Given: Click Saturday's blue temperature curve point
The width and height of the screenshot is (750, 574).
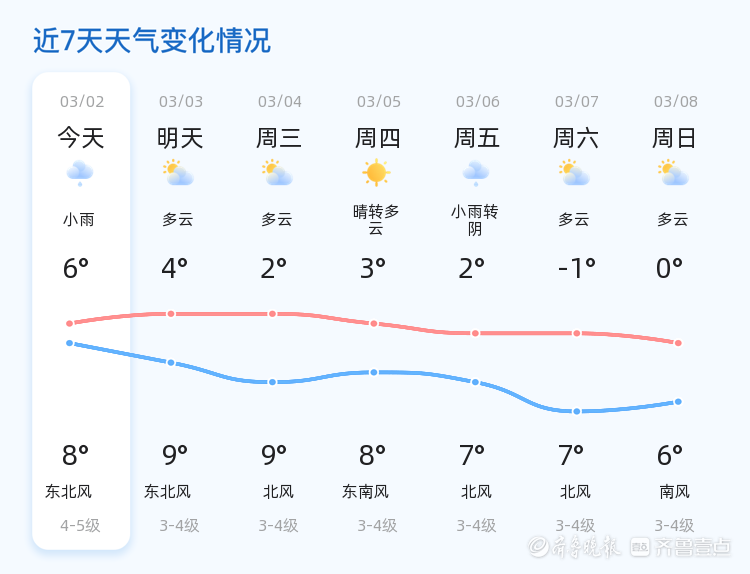Looking at the screenshot, I should 576,411.
